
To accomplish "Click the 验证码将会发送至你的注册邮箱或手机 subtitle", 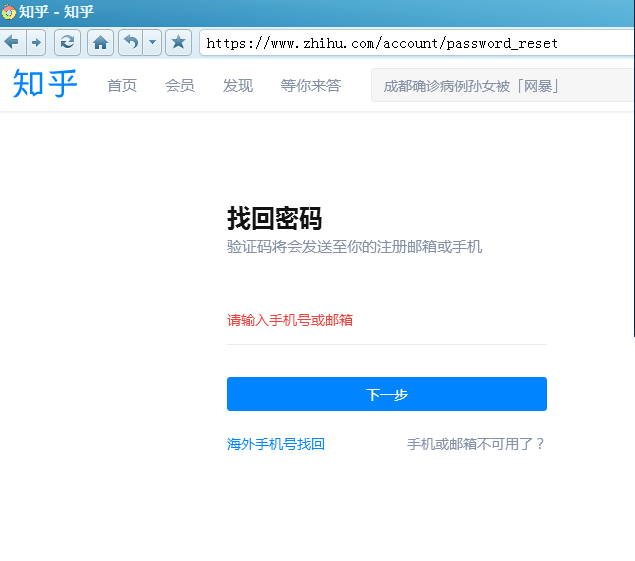I will point(354,247).
